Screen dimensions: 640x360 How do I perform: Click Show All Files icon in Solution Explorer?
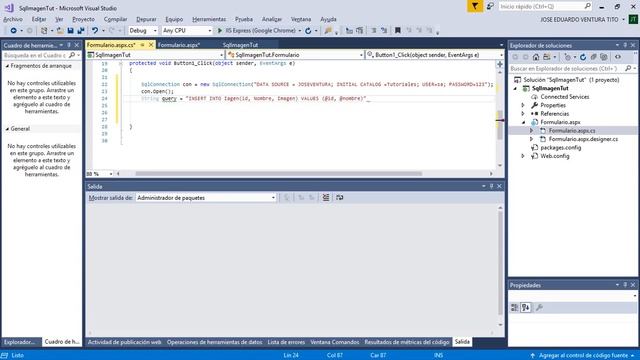click(604, 57)
